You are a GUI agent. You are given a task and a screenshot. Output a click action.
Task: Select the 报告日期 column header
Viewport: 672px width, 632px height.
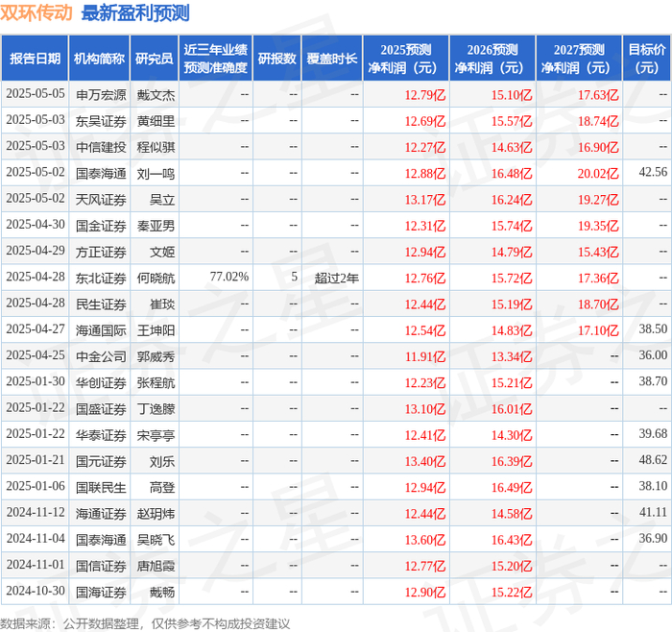click(x=35, y=59)
